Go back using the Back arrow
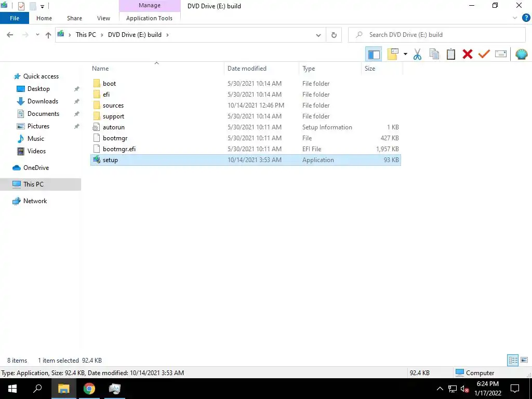532x399 pixels. pos(10,35)
